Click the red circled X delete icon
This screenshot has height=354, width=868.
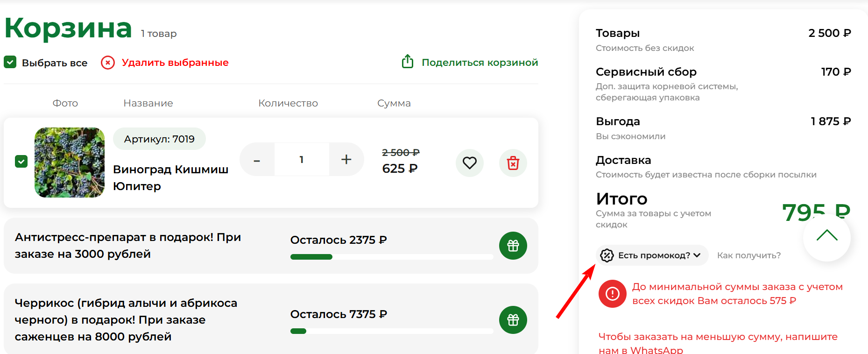click(x=108, y=63)
